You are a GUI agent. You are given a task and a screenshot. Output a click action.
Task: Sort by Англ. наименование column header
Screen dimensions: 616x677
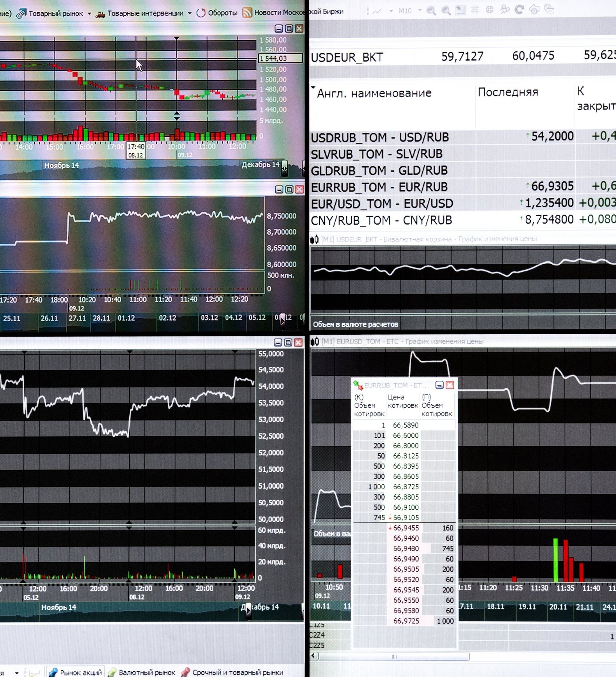point(374,93)
